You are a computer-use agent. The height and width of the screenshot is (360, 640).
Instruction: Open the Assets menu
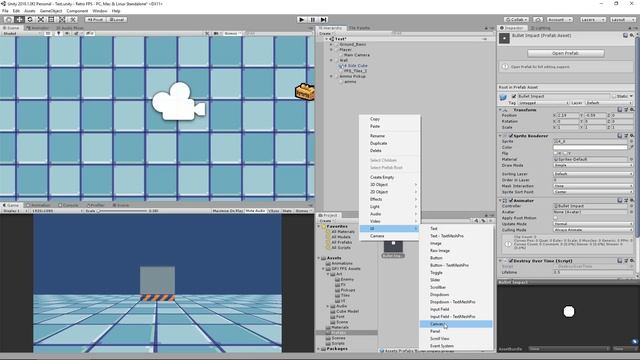coord(30,11)
